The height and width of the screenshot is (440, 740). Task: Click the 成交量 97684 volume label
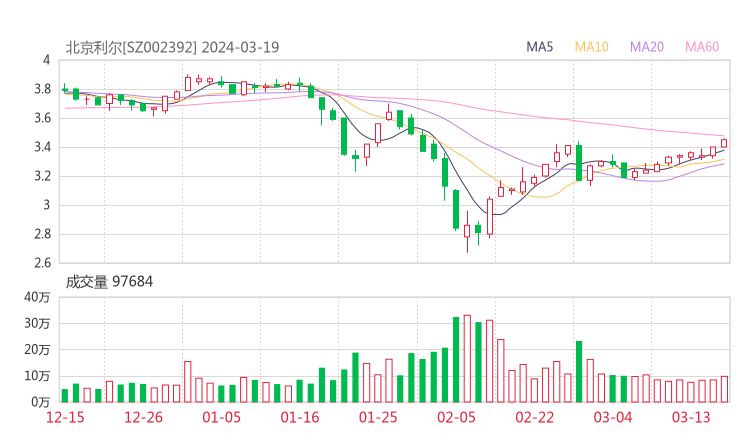point(109,282)
